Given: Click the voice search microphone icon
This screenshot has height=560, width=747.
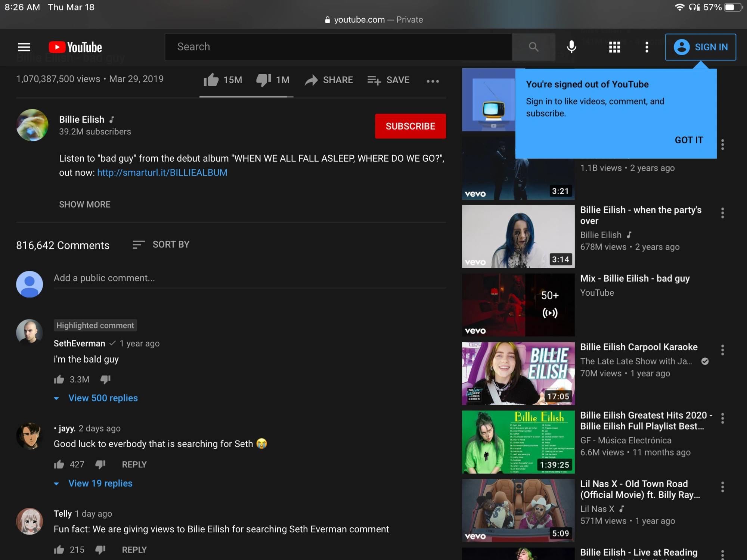Looking at the screenshot, I should [571, 47].
